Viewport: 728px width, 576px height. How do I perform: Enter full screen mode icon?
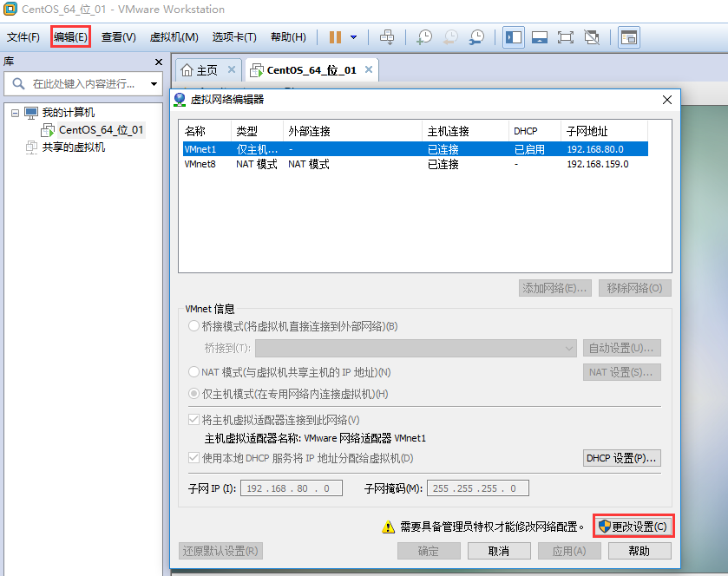(x=566, y=37)
